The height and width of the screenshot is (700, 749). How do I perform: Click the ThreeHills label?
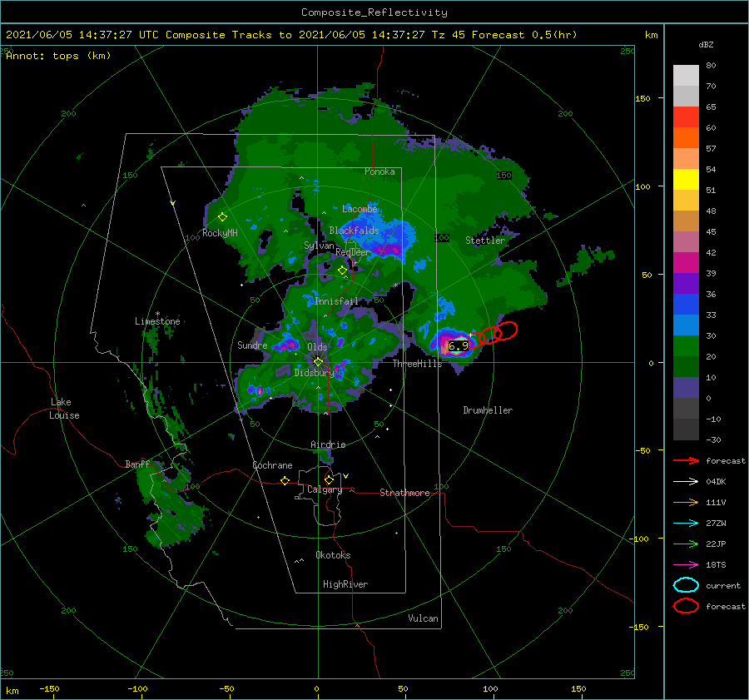[x=417, y=364]
